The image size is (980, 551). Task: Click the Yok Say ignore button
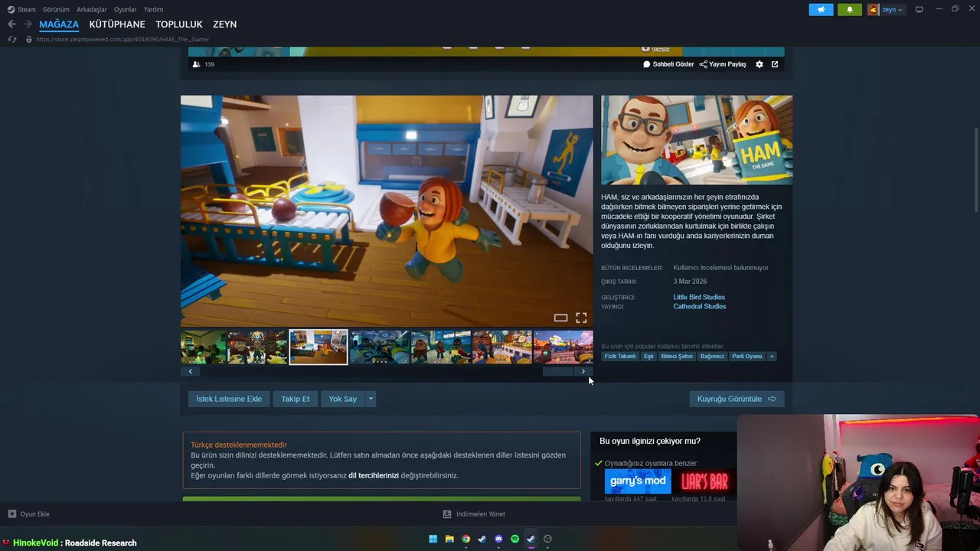(x=343, y=399)
